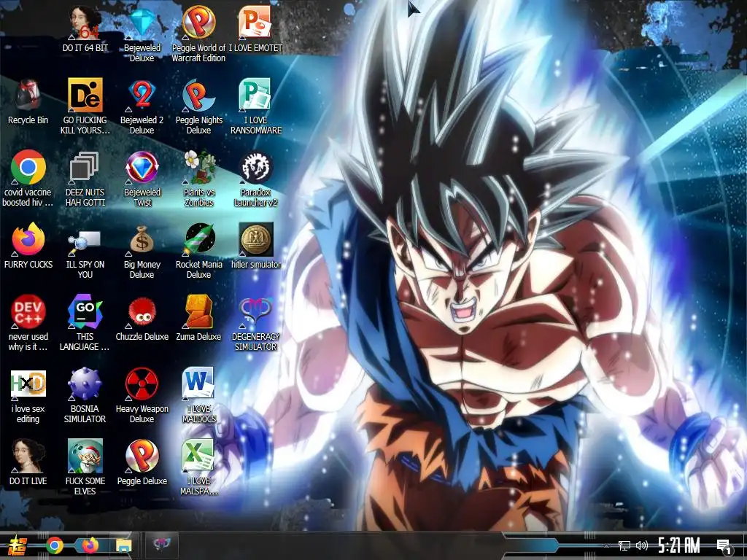This screenshot has height=560, width=747.
Task: Open the Start menu button in taskbar
Action: pos(18,545)
